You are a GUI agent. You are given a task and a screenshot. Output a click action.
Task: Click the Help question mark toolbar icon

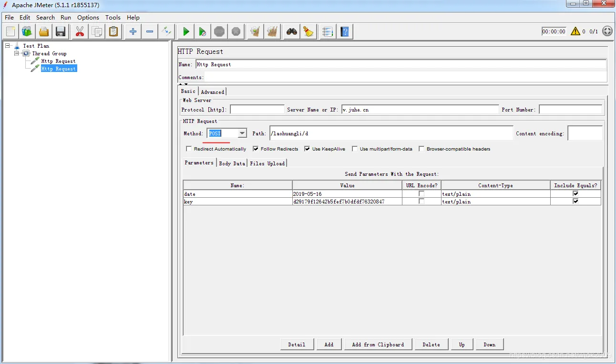coord(345,32)
